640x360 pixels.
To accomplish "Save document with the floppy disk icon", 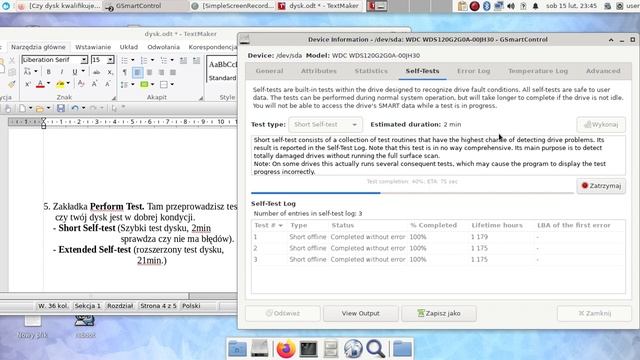I will (x=61, y=108).
